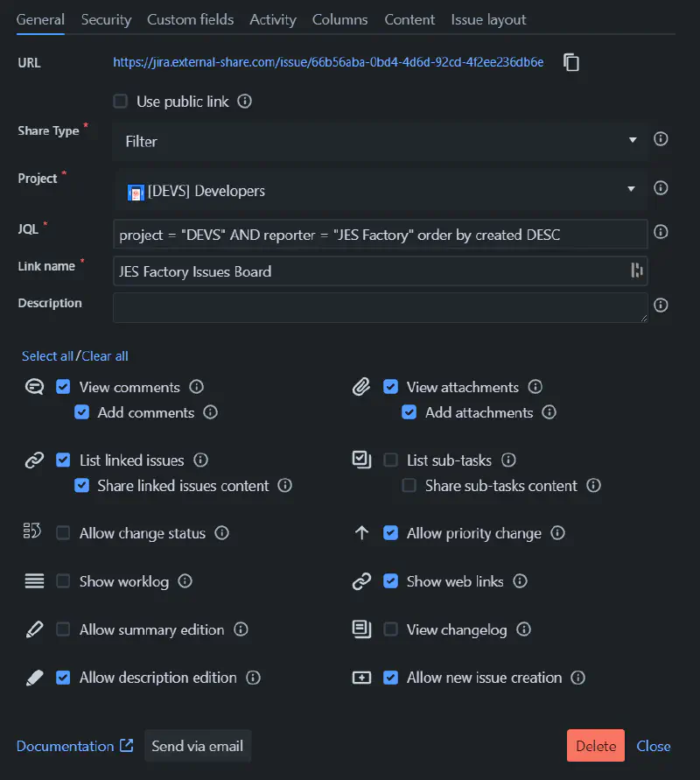The width and height of the screenshot is (700, 780).
Task: Switch to the Activity tab
Action: point(273,20)
